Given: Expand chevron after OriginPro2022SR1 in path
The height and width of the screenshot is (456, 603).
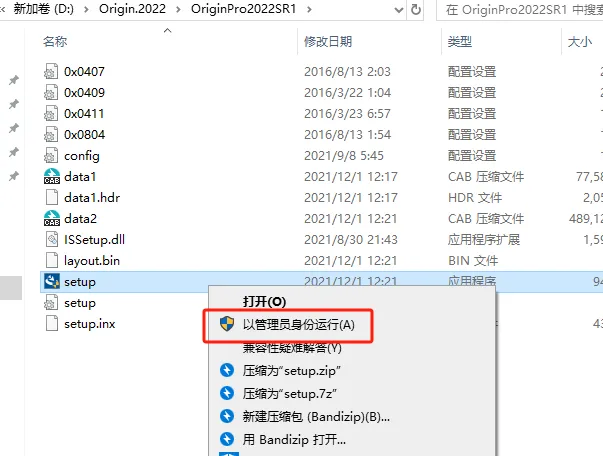Looking at the screenshot, I should (309, 9).
